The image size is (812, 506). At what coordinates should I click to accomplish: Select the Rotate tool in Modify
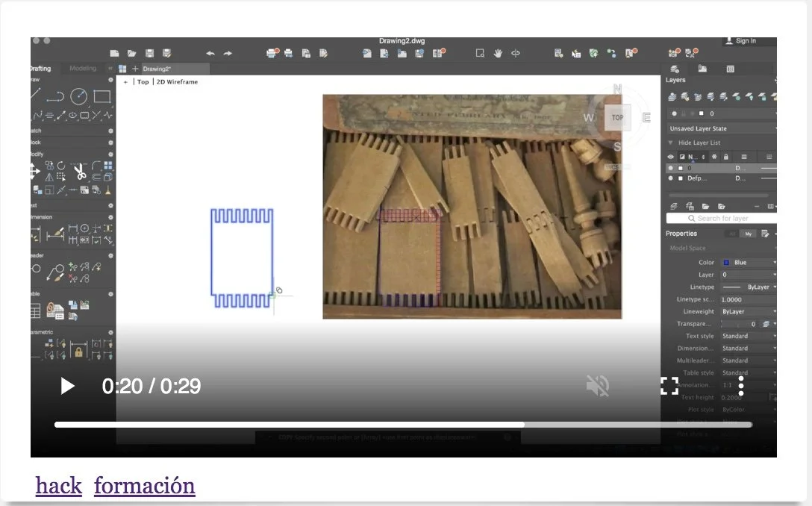click(61, 165)
